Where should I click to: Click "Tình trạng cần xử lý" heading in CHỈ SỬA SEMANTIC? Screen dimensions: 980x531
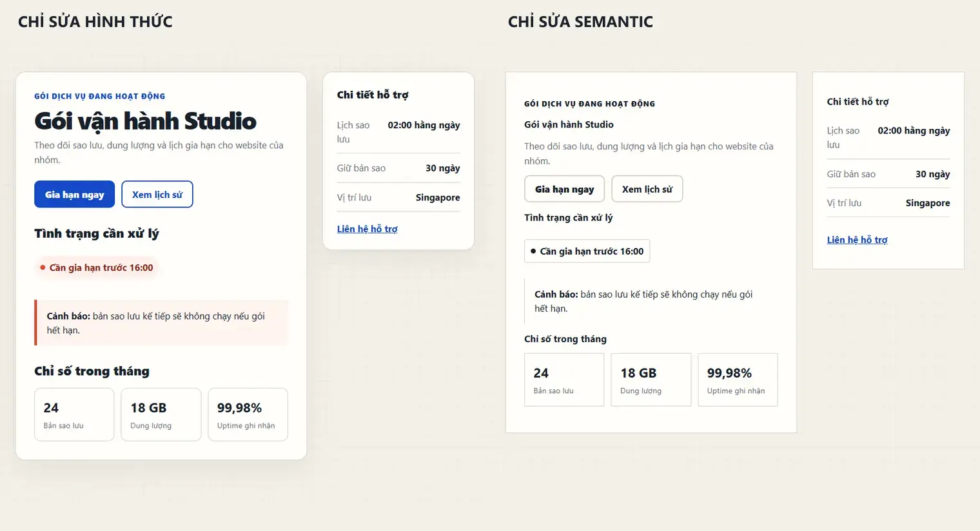click(568, 217)
